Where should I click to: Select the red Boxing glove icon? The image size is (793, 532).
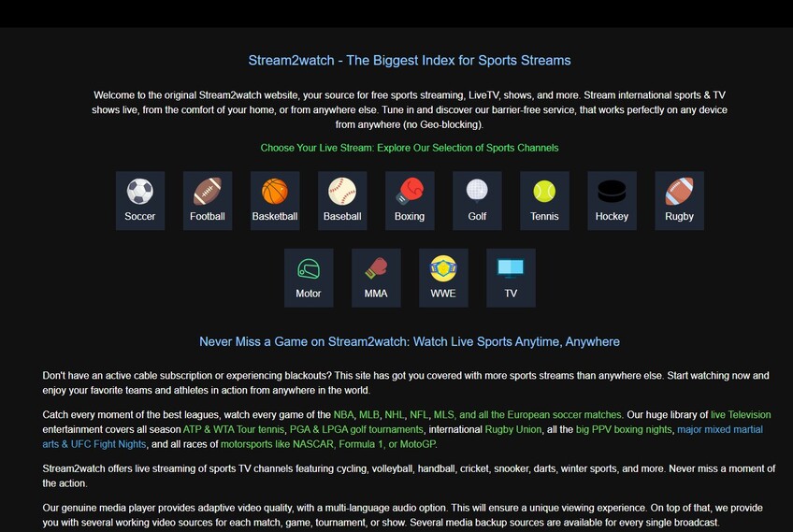tap(410, 192)
